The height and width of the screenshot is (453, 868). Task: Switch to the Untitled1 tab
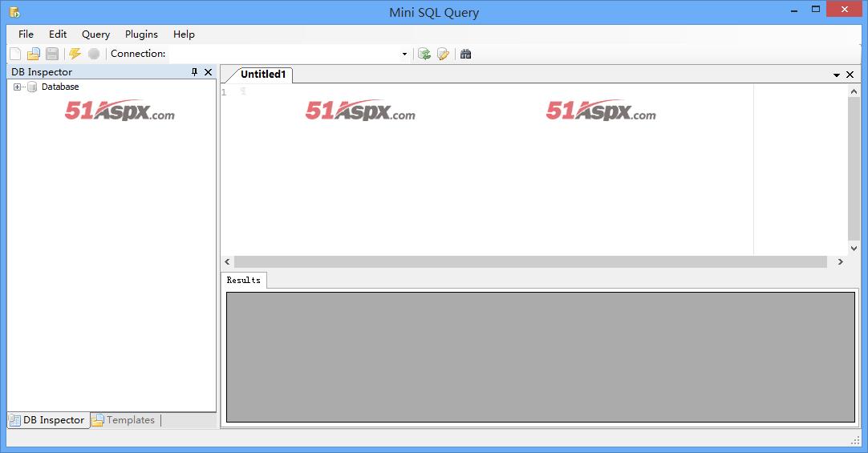[263, 74]
